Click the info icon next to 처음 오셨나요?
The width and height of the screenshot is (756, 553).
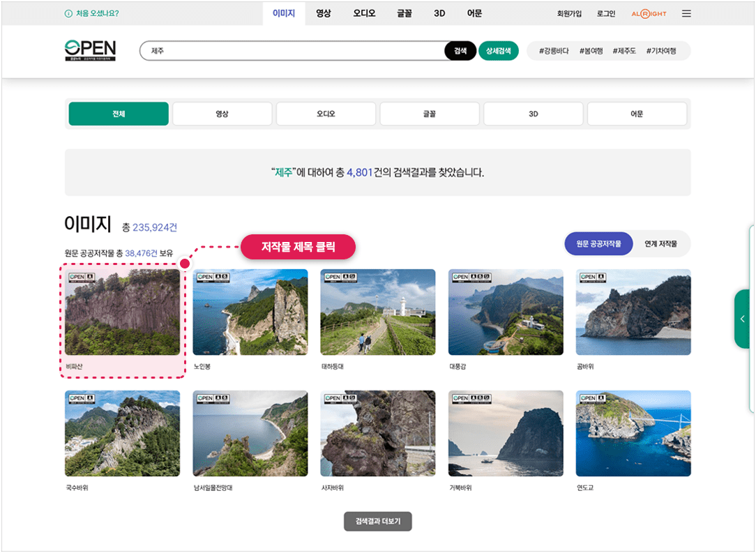(68, 13)
